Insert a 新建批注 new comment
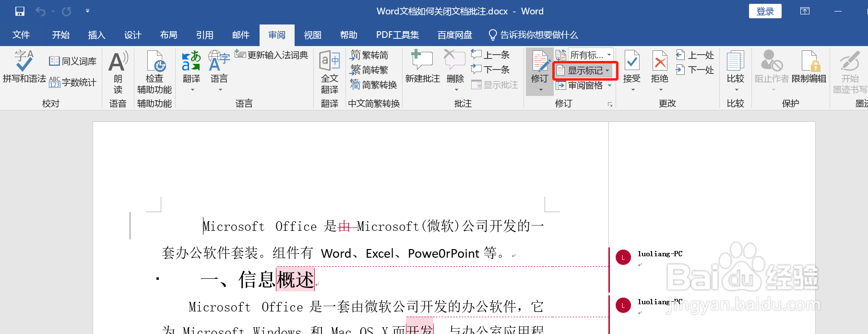 tap(422, 67)
